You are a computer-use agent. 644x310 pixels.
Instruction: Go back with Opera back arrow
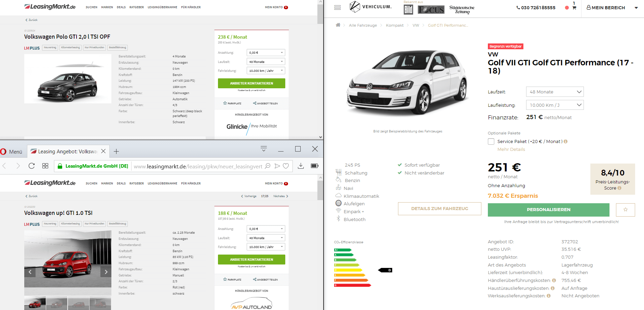pyautogui.click(x=4, y=166)
